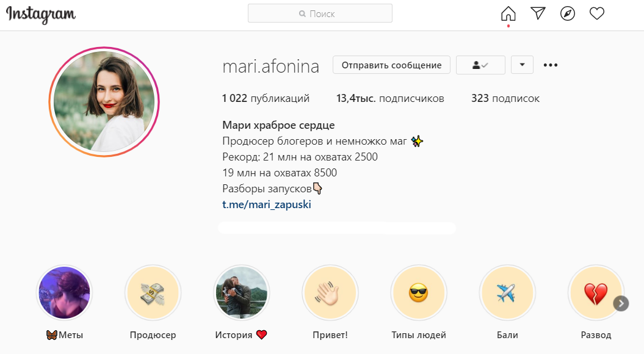This screenshot has height=354, width=644.
Task: Expand suggested accounts dropdown arrow
Action: (x=522, y=65)
